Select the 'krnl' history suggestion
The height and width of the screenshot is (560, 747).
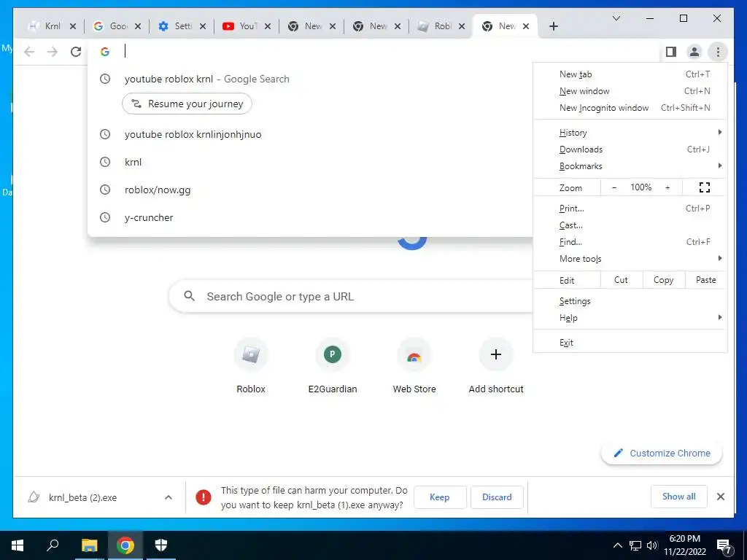pyautogui.click(x=309, y=162)
